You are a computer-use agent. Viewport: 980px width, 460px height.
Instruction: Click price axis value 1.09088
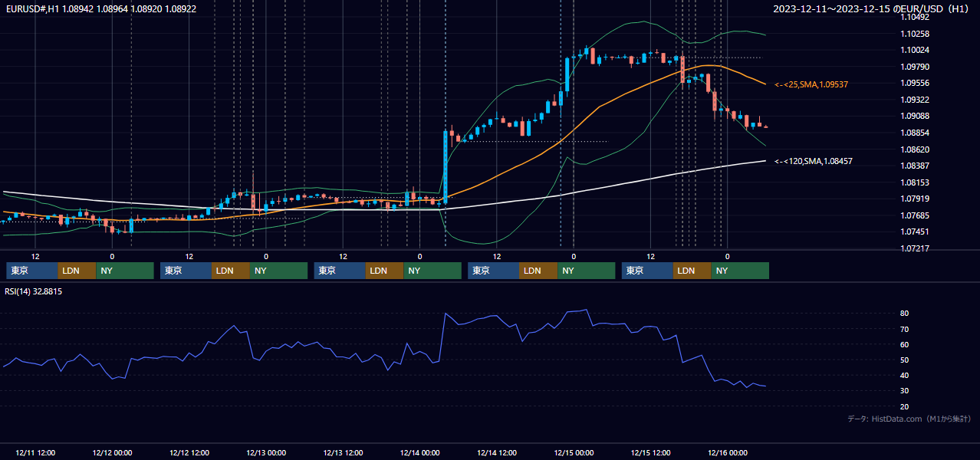pos(916,117)
